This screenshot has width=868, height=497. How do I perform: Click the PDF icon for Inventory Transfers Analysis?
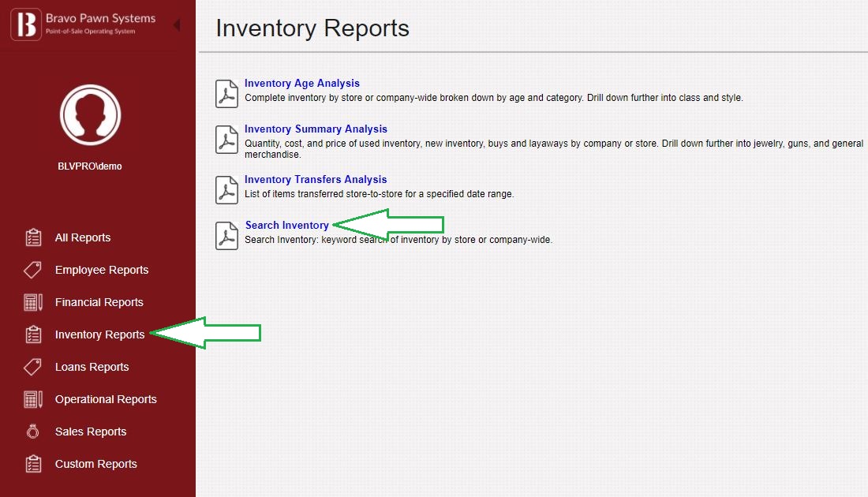tap(227, 190)
